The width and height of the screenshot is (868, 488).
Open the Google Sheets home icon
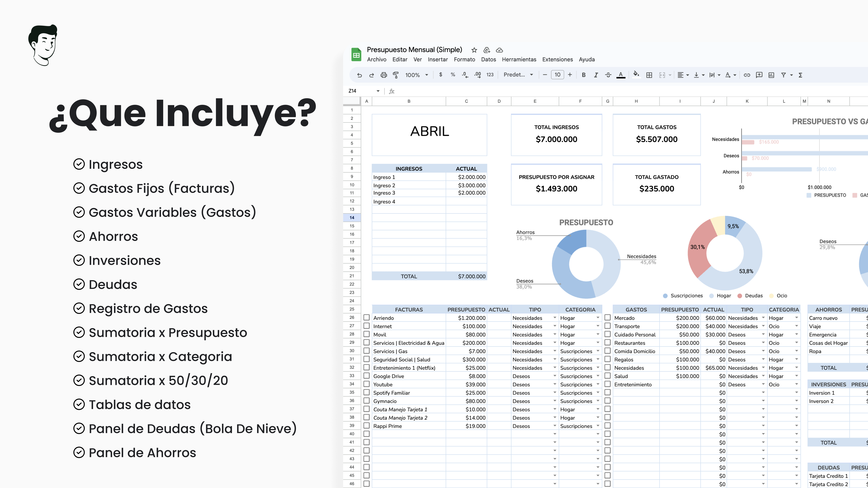356,55
